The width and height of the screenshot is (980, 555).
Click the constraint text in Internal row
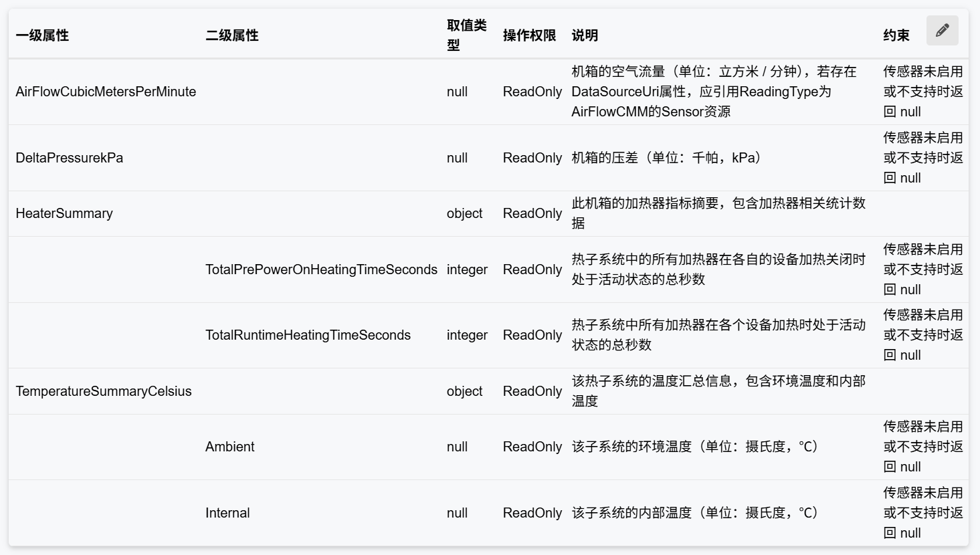[x=922, y=513]
